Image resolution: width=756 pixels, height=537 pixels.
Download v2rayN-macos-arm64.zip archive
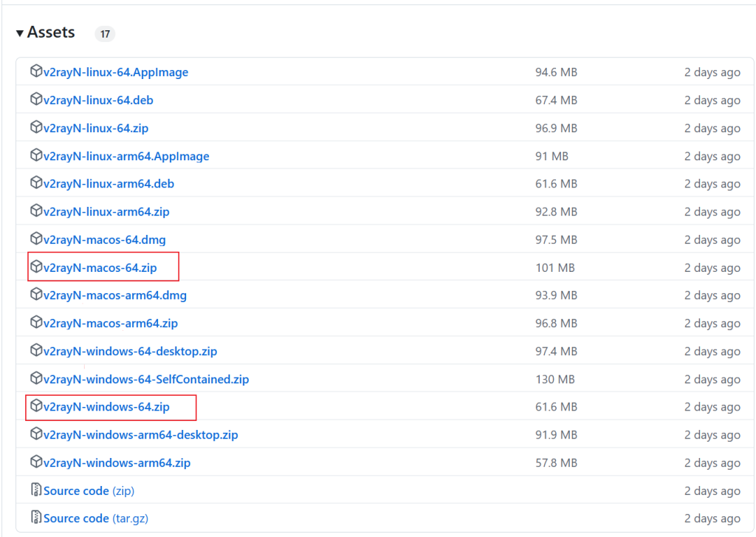click(x=110, y=324)
